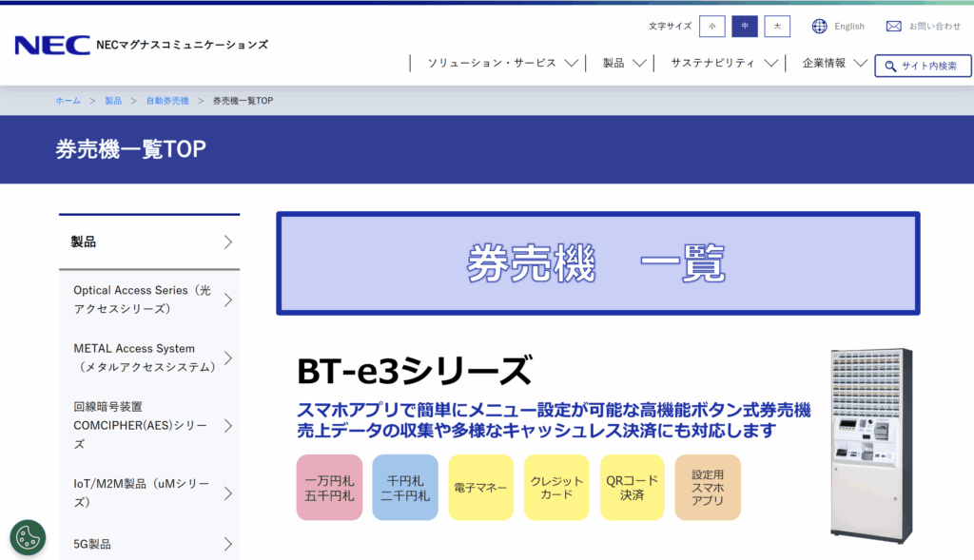Expand chevron next to ソリューション・サービス
The image size is (974, 560).
[572, 63]
